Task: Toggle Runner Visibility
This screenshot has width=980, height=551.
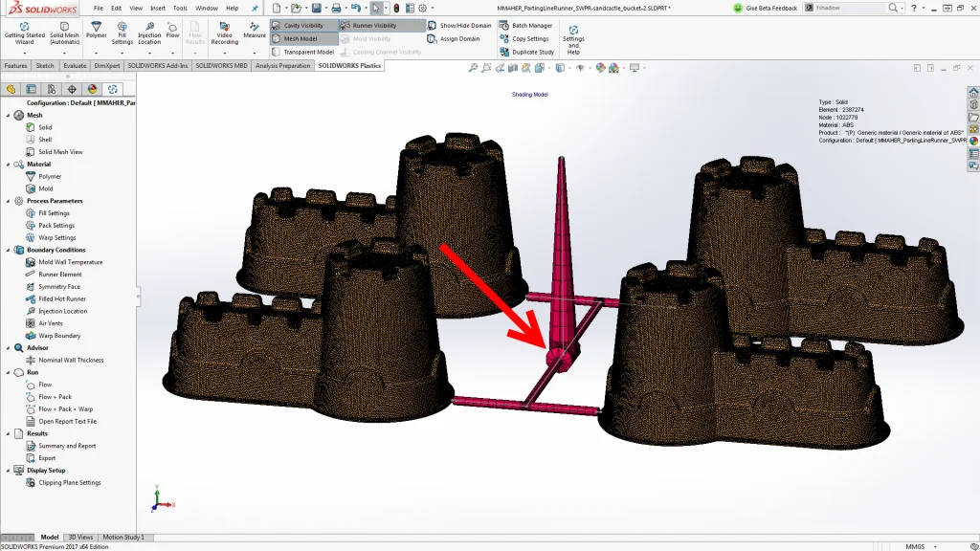Action: [373, 26]
